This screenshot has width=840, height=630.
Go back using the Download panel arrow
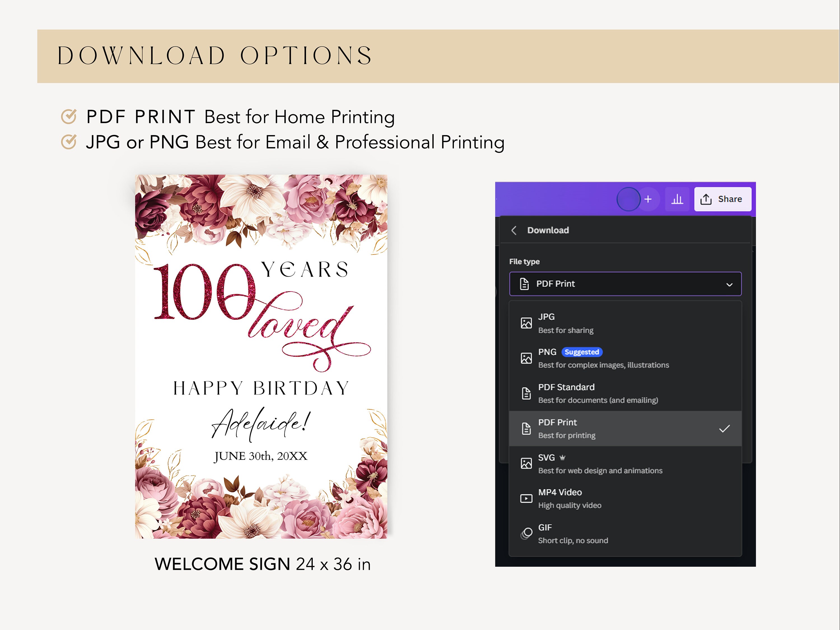(x=514, y=230)
